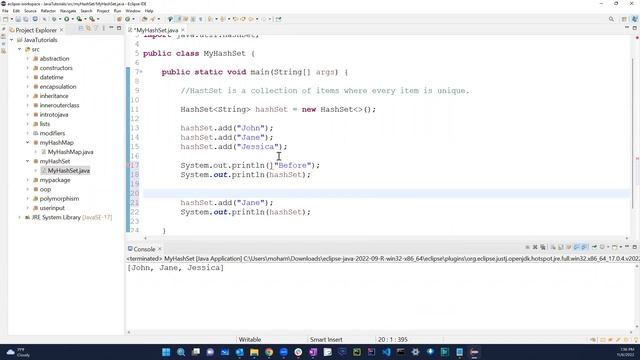Open Google Chrome from the taskbar
This screenshot has height=360, width=640.
[269, 352]
